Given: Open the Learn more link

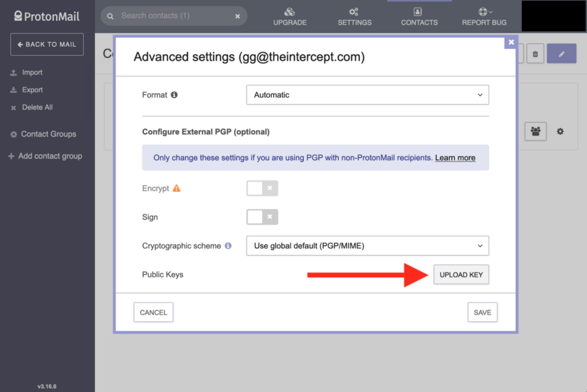Looking at the screenshot, I should (455, 158).
